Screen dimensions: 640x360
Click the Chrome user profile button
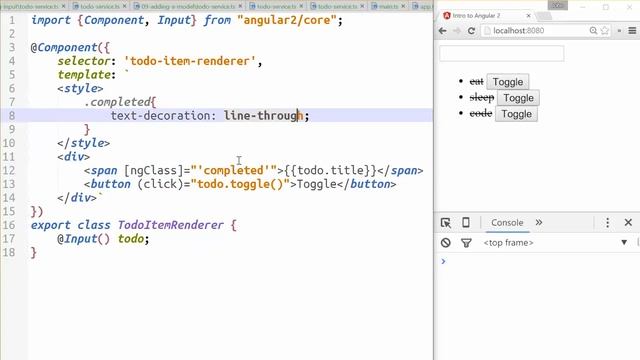click(558, 5)
